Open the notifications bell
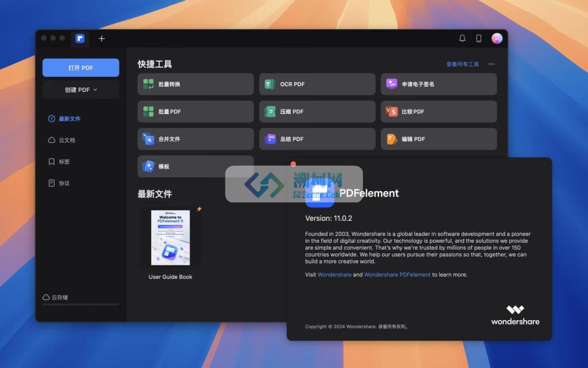Image resolution: width=588 pixels, height=368 pixels. [x=462, y=38]
